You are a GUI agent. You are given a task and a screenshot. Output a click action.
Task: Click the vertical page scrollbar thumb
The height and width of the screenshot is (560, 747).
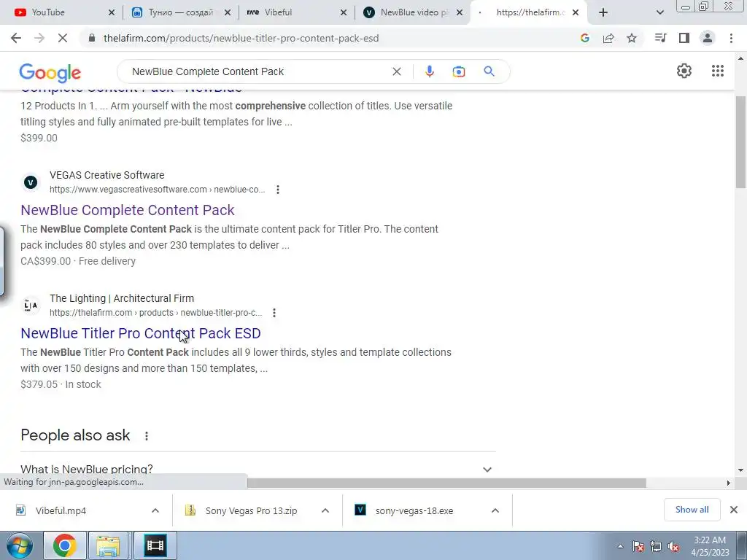click(741, 142)
